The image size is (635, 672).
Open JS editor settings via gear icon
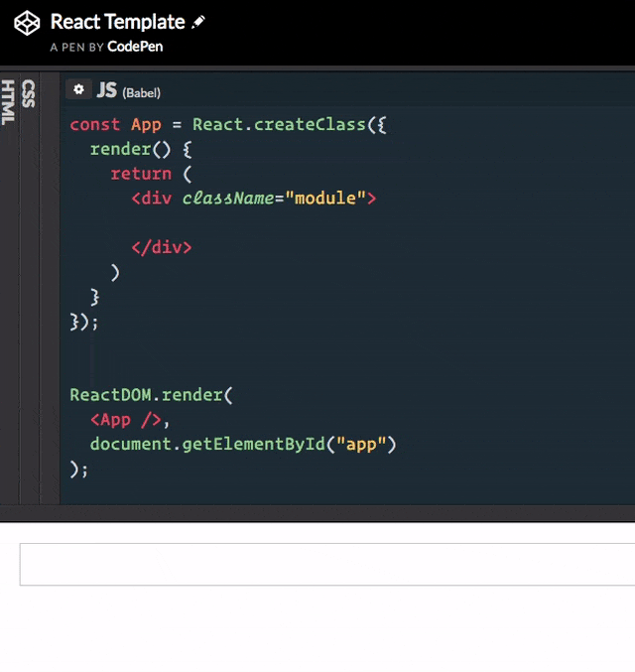click(x=78, y=90)
